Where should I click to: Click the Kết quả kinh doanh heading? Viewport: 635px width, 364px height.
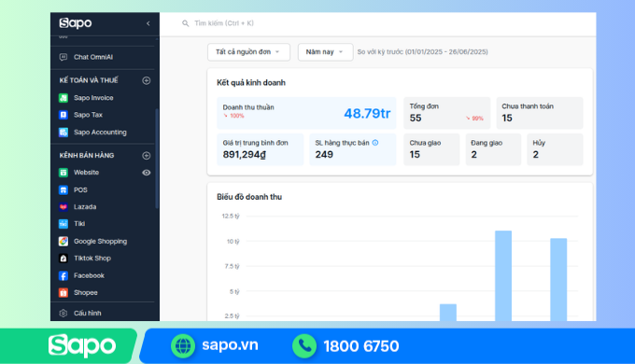click(x=251, y=82)
